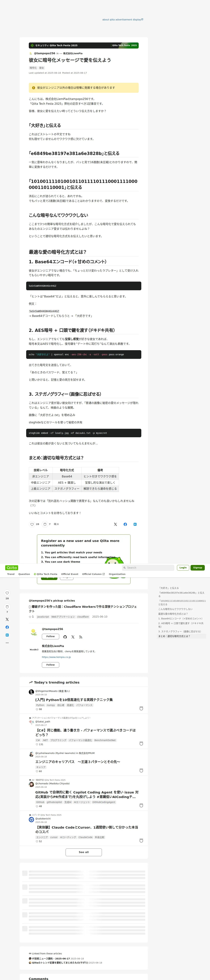This screenshot has height=980, width=210.
Task: Click the comment icon showing 0 comments
Action: [x=55, y=524]
